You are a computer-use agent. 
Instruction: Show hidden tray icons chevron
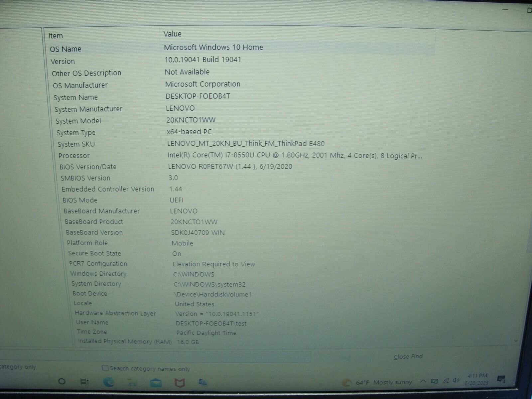click(x=423, y=381)
